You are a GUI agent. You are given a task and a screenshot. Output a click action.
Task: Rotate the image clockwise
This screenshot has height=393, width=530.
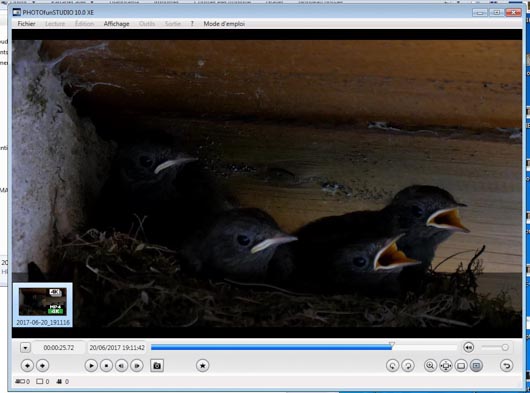click(408, 366)
